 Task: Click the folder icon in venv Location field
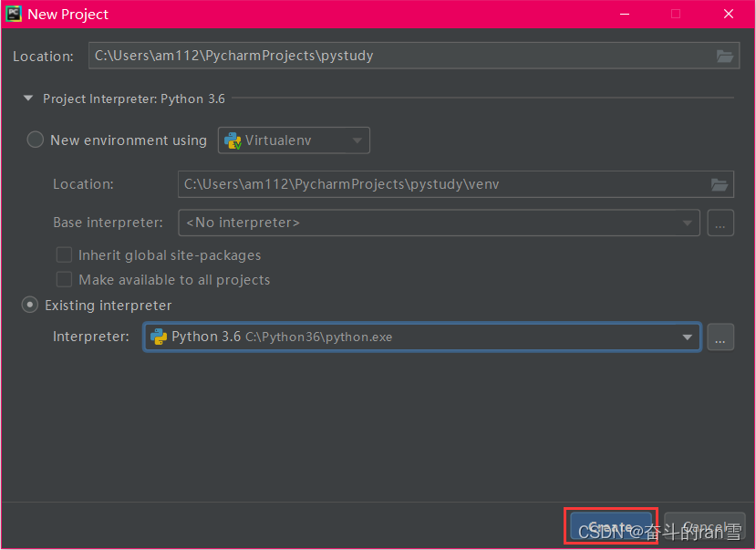pos(719,184)
